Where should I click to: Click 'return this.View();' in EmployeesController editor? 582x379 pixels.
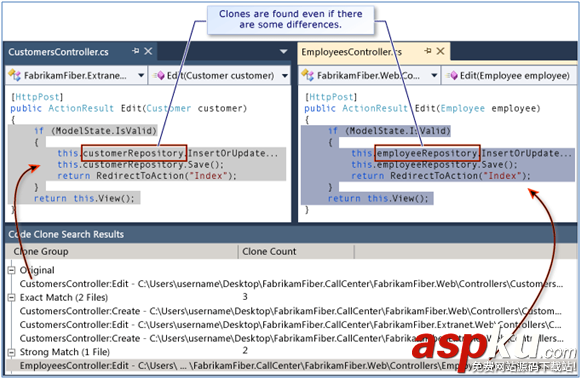tap(378, 198)
